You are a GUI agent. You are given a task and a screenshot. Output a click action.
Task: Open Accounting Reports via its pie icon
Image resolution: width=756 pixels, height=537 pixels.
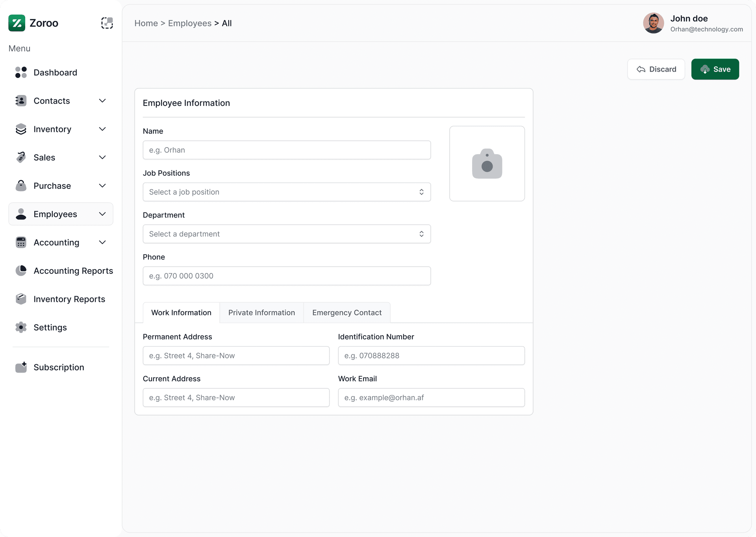tap(21, 271)
